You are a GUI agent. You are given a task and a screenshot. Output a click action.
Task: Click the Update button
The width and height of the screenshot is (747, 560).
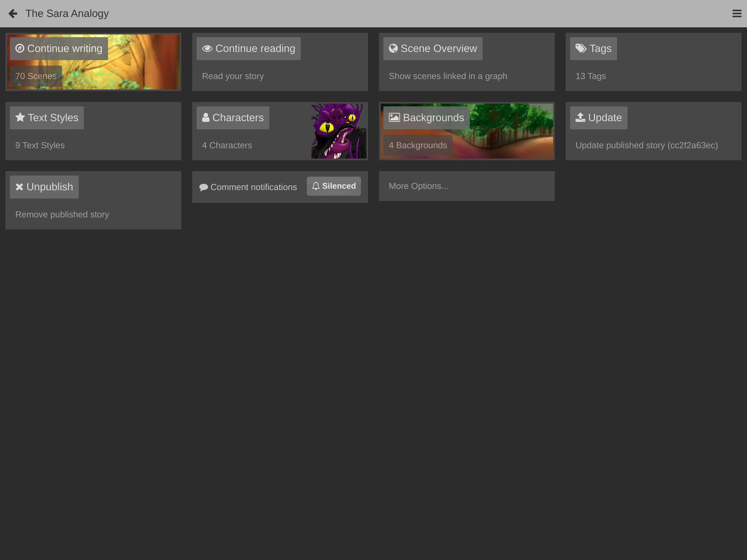tap(599, 118)
